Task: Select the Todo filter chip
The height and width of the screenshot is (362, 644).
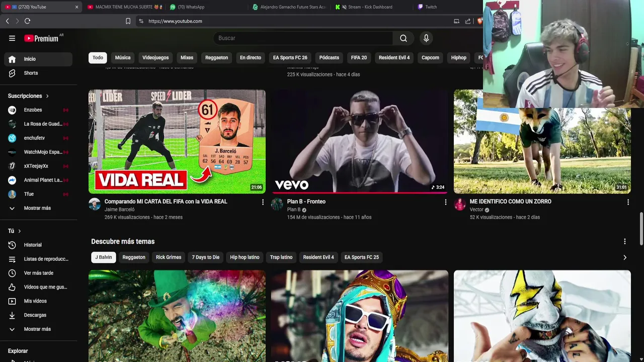Action: [x=98, y=58]
